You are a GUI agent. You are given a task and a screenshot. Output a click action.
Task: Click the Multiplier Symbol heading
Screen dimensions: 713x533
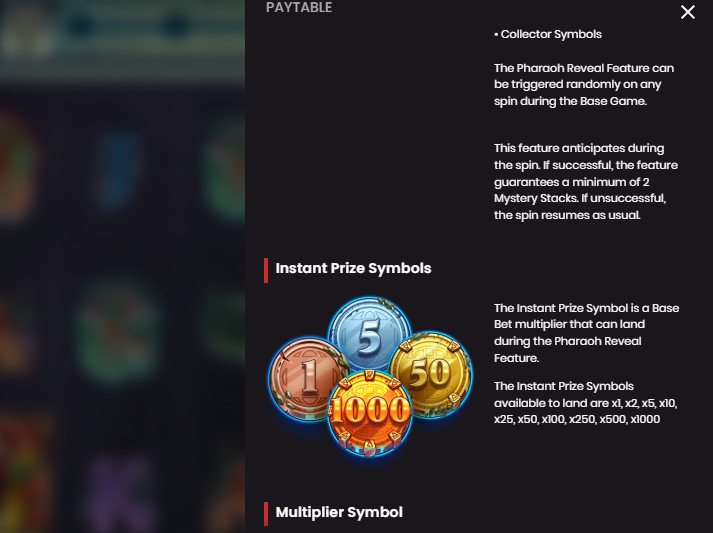pos(339,512)
